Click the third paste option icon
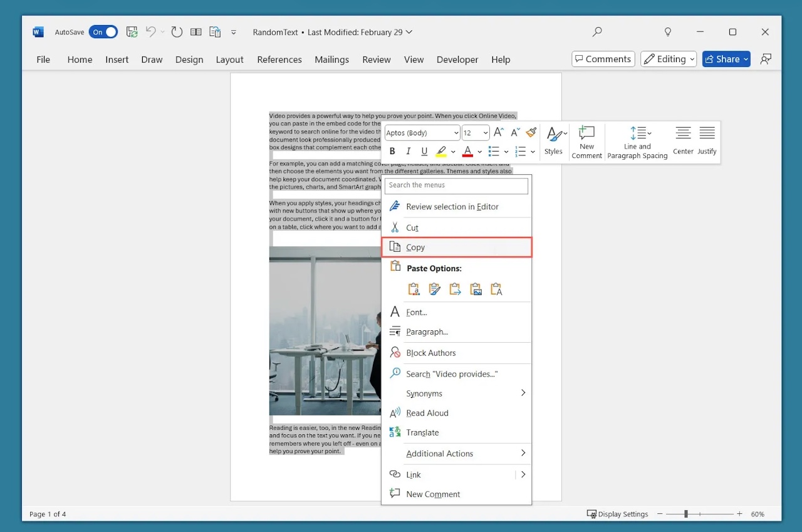 (x=455, y=289)
